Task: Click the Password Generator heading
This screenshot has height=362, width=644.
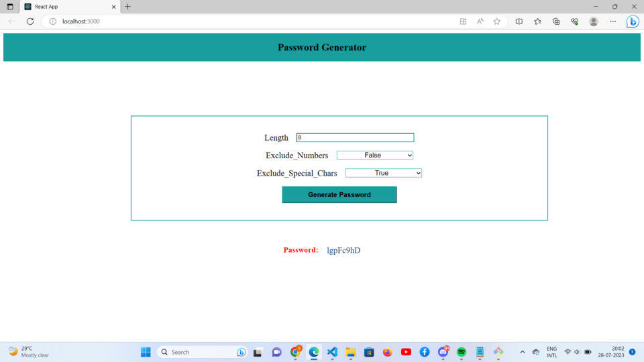Action: coord(322,47)
